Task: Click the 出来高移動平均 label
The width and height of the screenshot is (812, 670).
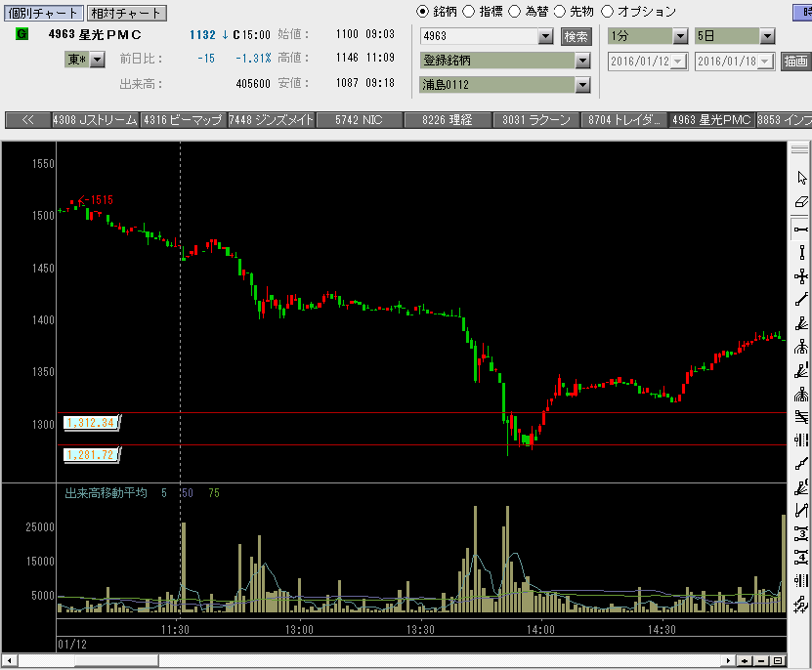Action: point(106,493)
